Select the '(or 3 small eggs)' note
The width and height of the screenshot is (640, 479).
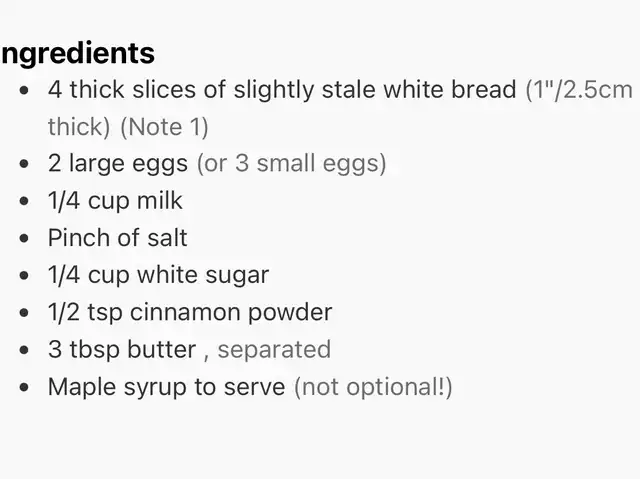[x=291, y=164]
